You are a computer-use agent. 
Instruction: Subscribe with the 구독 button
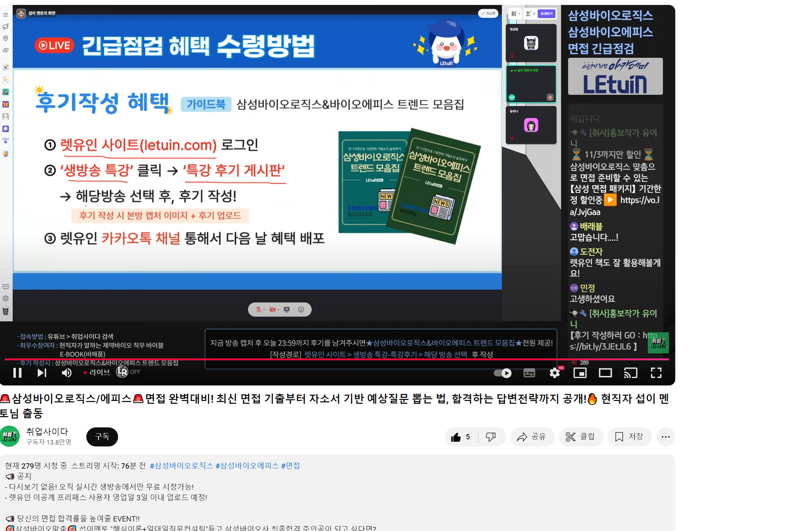pyautogui.click(x=102, y=437)
